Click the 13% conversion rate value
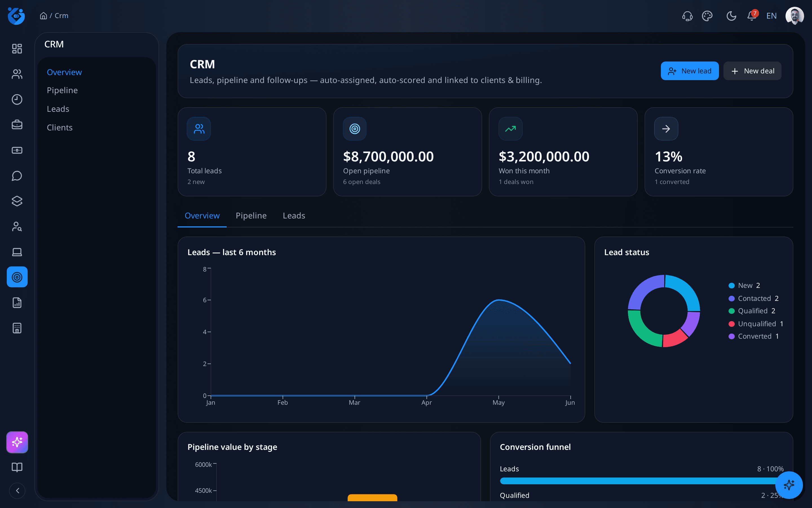 pos(668,157)
